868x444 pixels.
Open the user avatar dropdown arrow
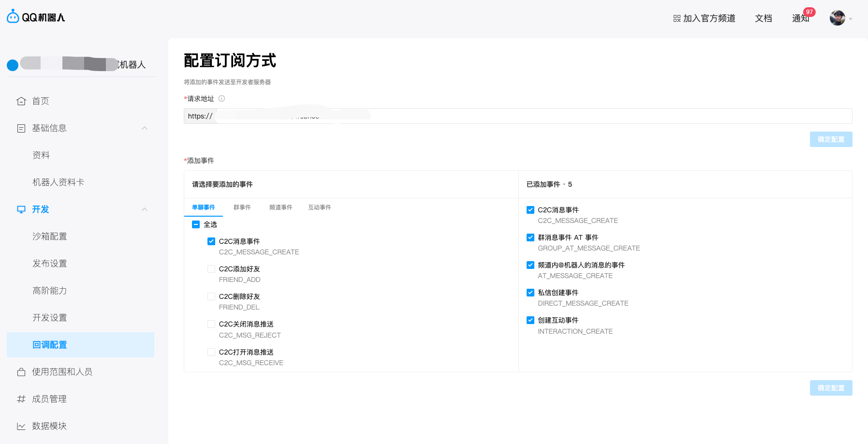click(x=851, y=19)
